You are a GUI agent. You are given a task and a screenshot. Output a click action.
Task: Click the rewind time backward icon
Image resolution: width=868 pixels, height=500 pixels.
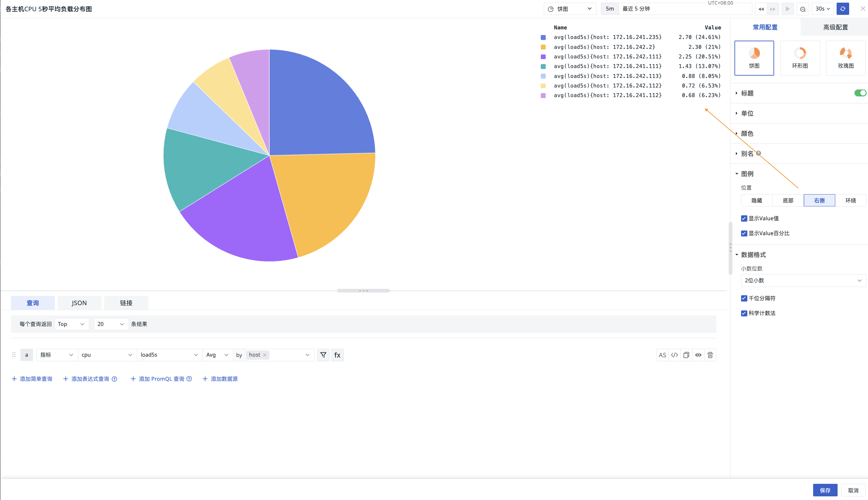[x=761, y=9]
